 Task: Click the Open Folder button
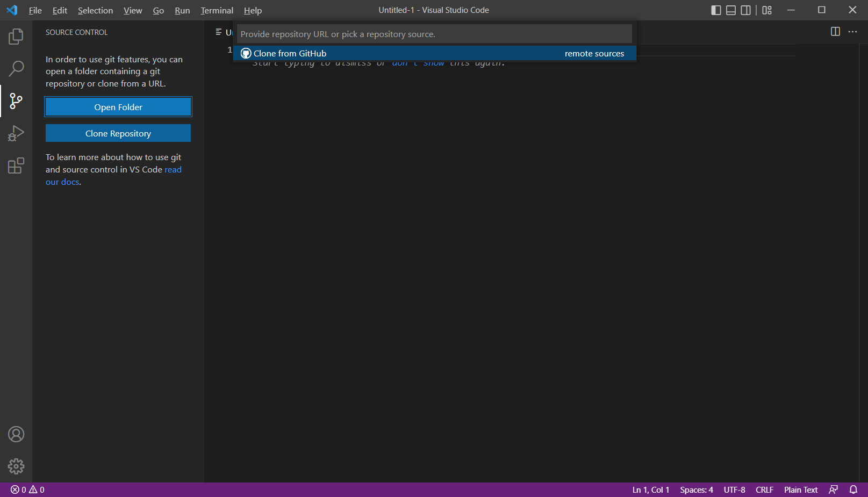(x=118, y=107)
